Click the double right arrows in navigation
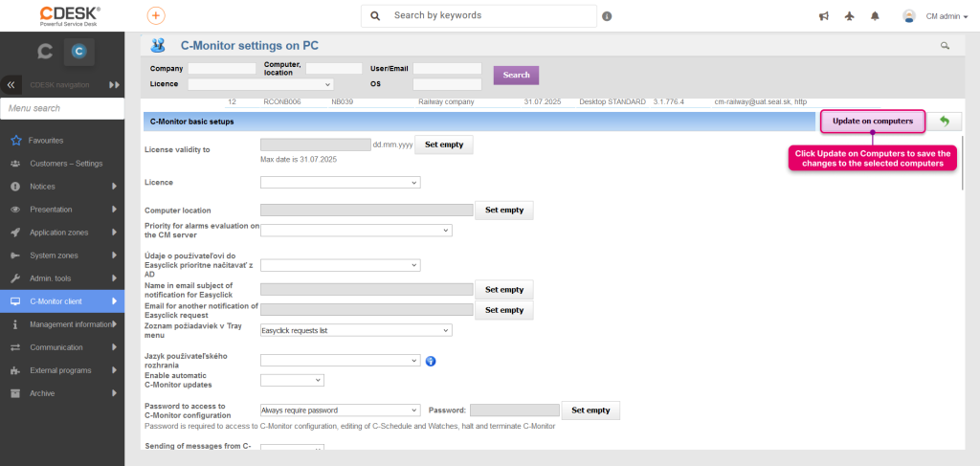This screenshot has height=466, width=980. point(115,84)
